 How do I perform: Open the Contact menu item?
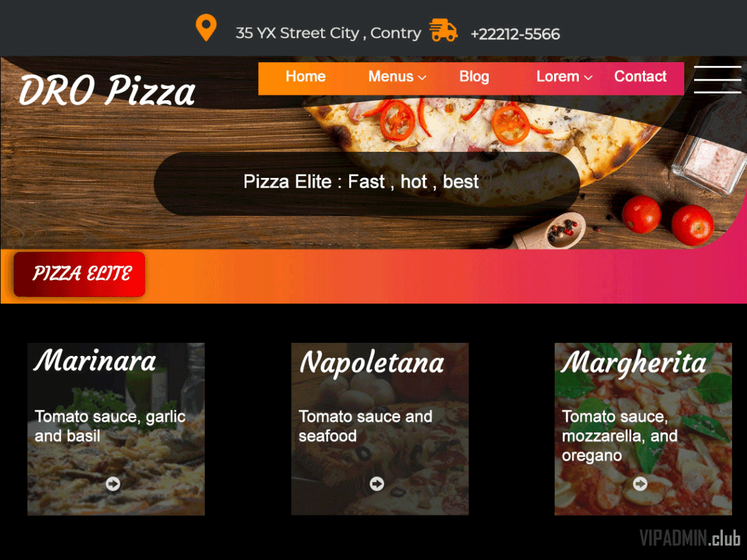point(640,77)
